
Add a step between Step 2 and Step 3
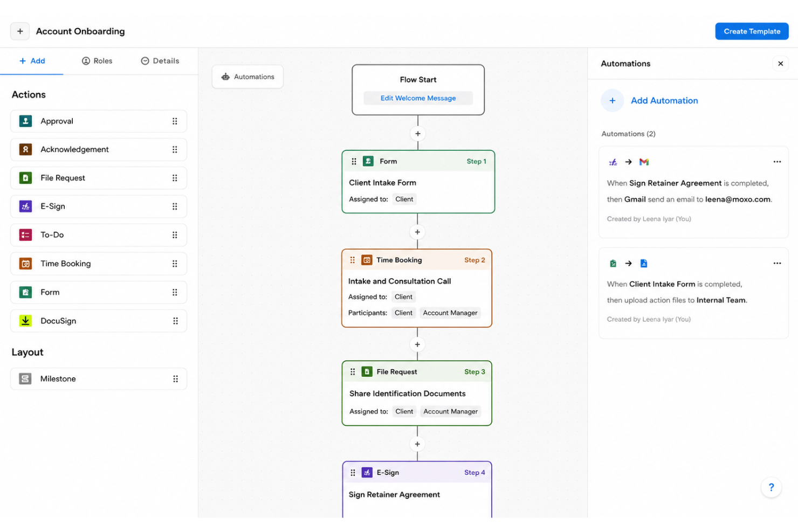417,344
